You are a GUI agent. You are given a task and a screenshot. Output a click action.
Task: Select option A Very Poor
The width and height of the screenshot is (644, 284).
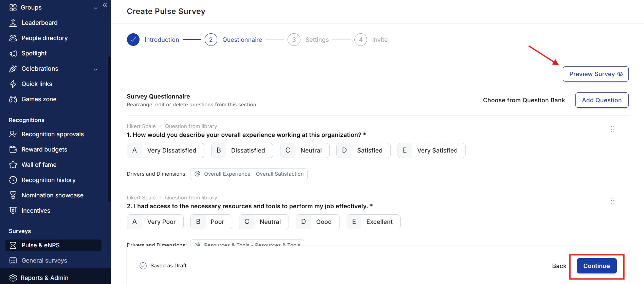click(x=155, y=222)
